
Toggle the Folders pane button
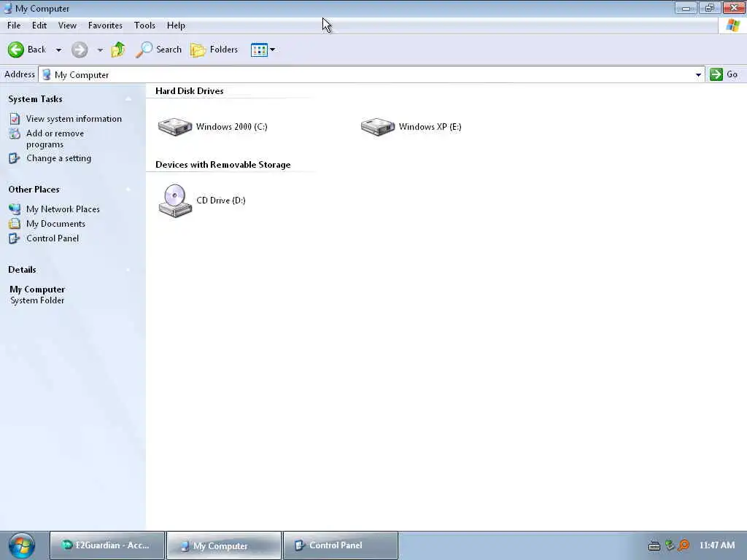pos(214,50)
